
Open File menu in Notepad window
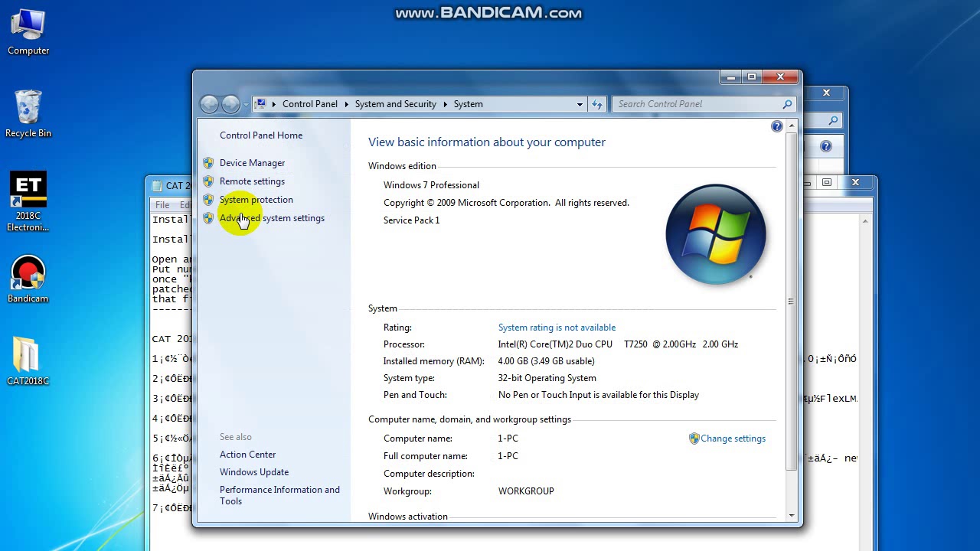162,205
